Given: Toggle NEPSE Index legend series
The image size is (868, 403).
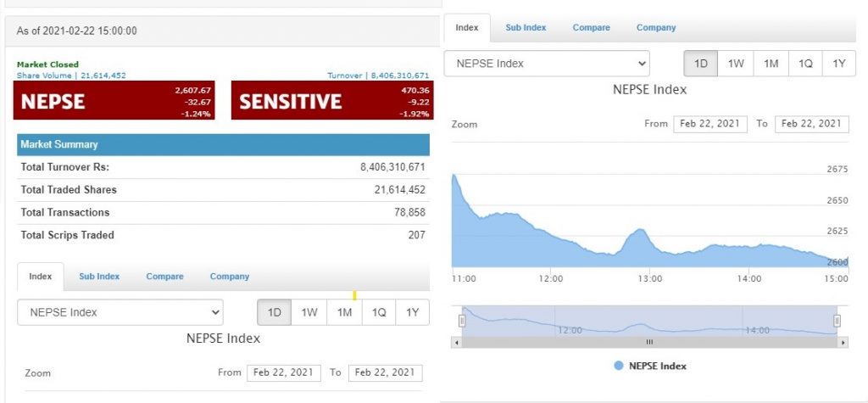Looking at the screenshot, I should pyautogui.click(x=650, y=366).
